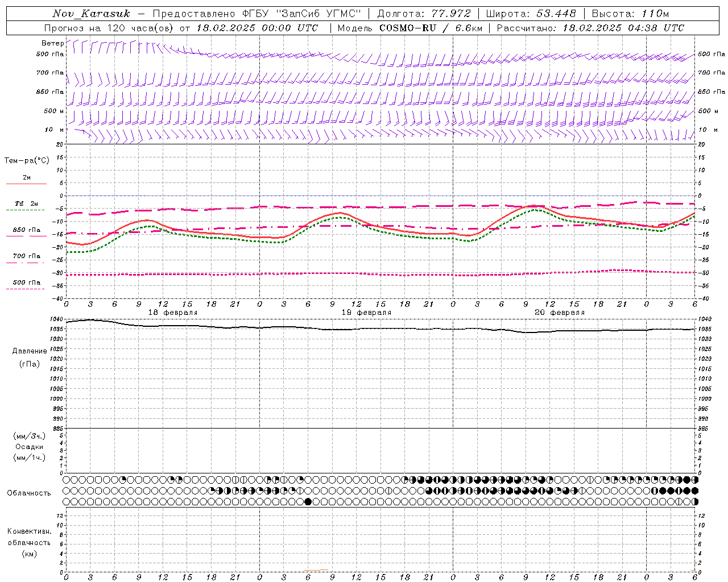Click the '20 февраля' date label
728x582 pixels.
(x=560, y=313)
